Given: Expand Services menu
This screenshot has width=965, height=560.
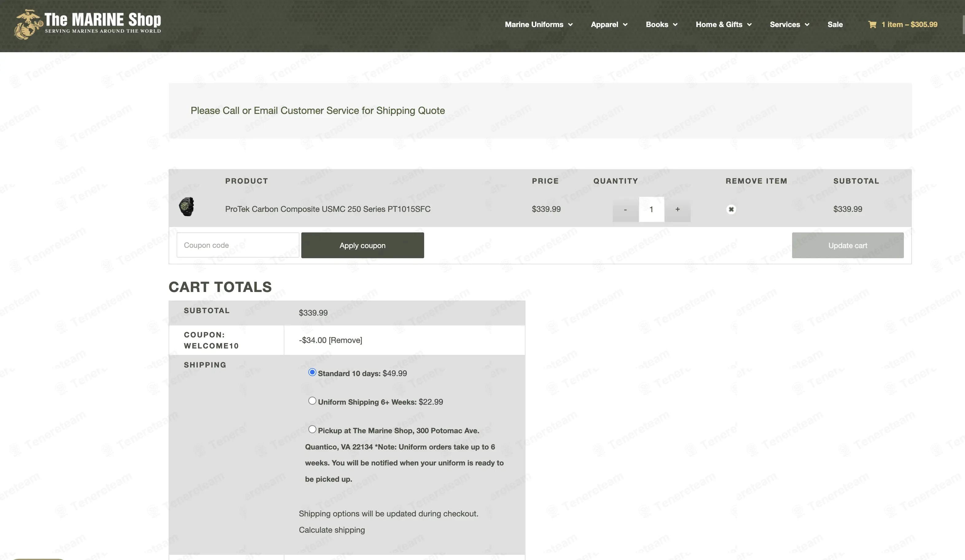Looking at the screenshot, I should pos(789,25).
